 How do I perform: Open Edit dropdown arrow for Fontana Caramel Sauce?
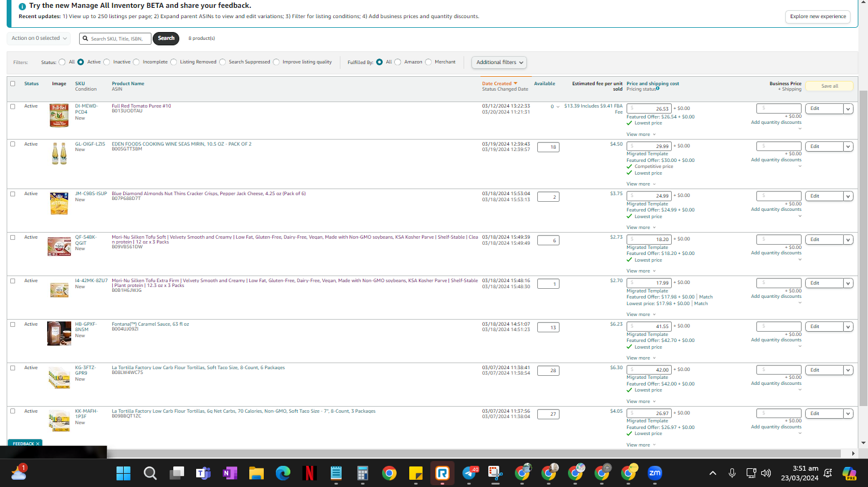[848, 326]
